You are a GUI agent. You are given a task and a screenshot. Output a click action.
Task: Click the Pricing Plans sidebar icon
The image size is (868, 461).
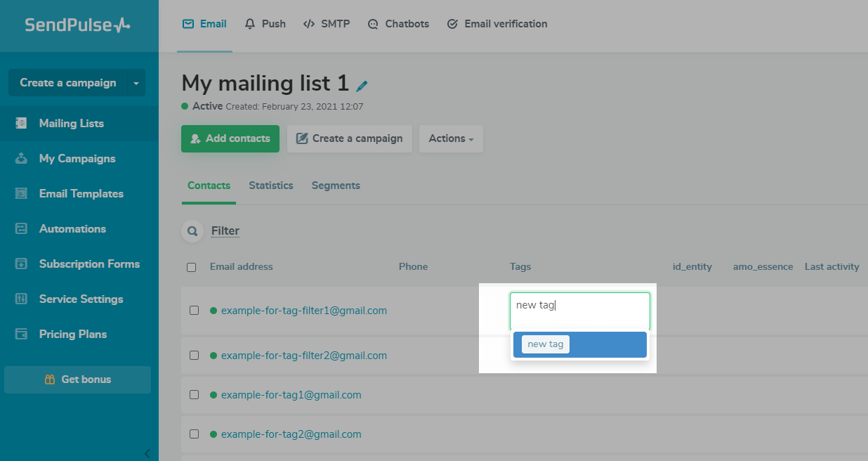(x=22, y=335)
